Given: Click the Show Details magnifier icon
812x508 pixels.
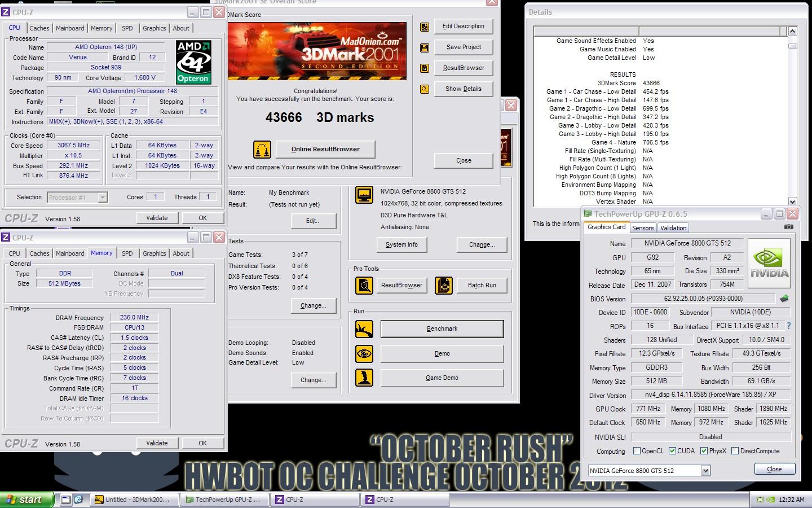Looking at the screenshot, I should (x=425, y=89).
